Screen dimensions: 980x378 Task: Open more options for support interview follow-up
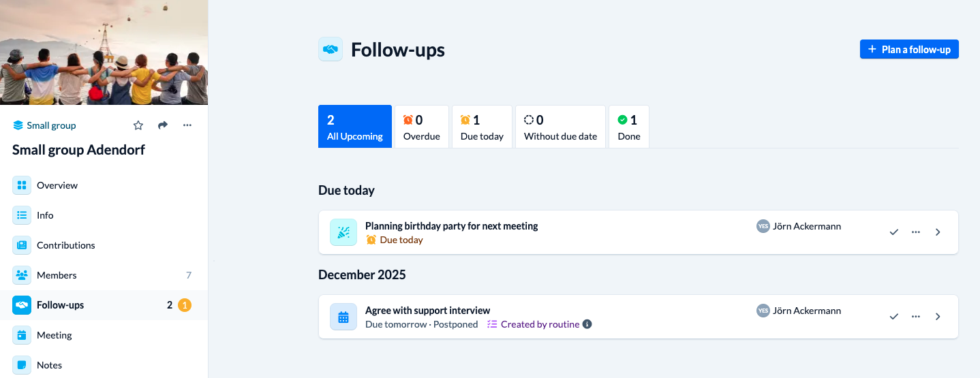[x=916, y=317]
